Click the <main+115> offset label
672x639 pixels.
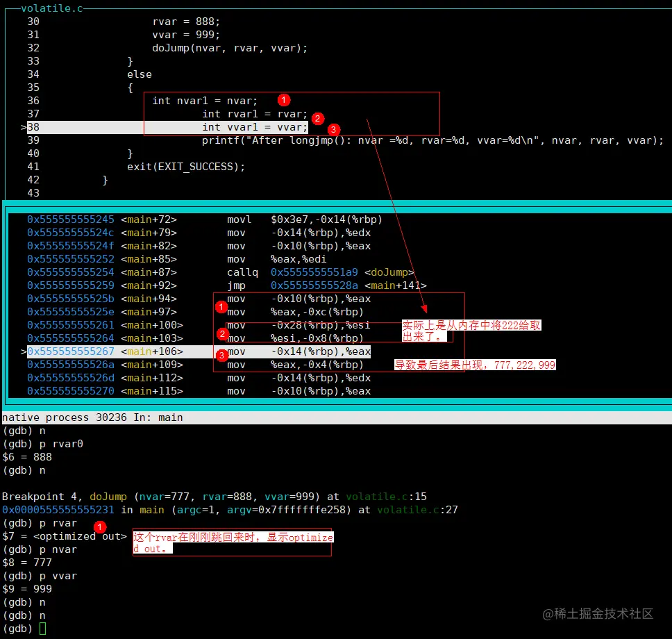tap(152, 391)
